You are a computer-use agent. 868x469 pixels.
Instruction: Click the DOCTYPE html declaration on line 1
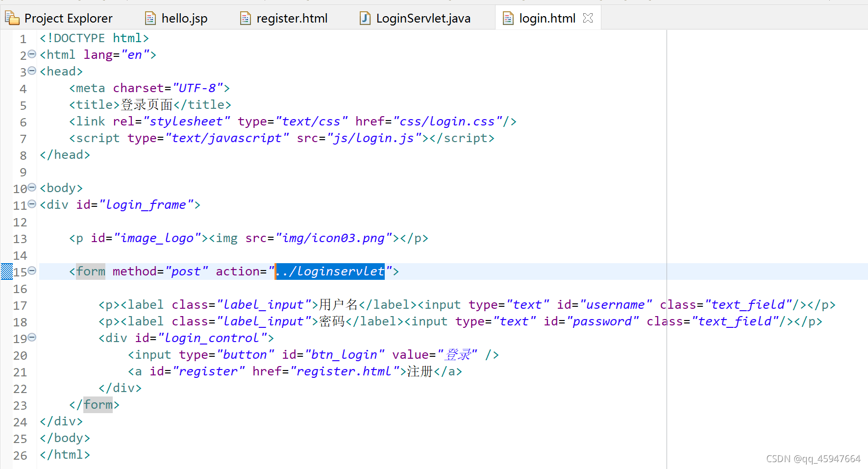pos(94,38)
